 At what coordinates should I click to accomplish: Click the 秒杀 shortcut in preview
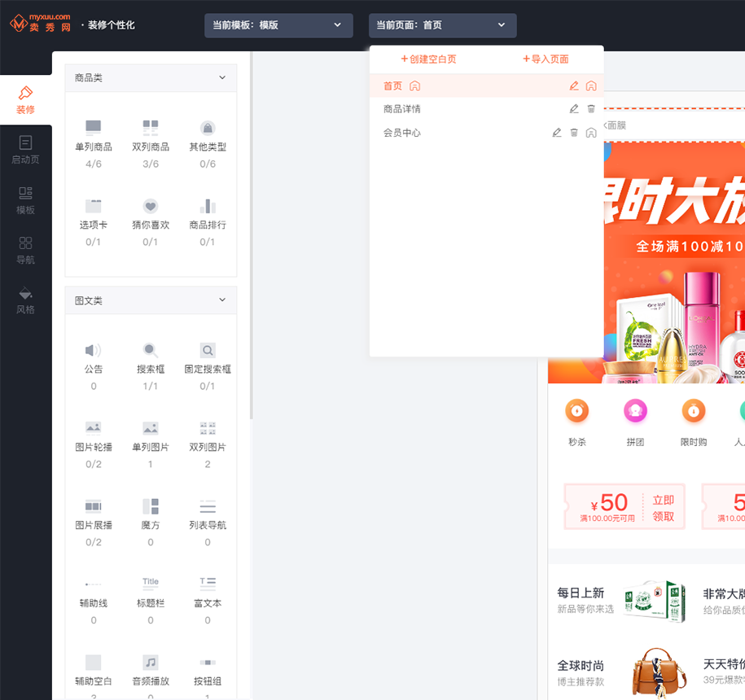(577, 422)
